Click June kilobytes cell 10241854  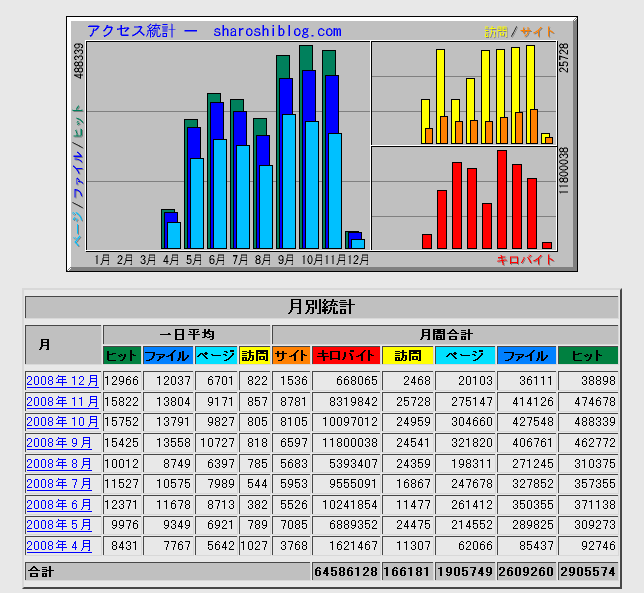(346, 504)
